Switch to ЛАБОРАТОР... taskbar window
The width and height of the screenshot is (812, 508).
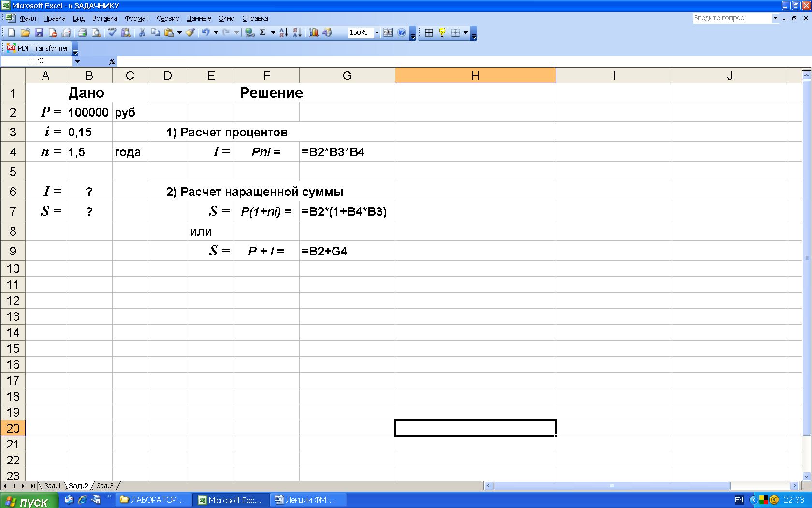pos(153,500)
